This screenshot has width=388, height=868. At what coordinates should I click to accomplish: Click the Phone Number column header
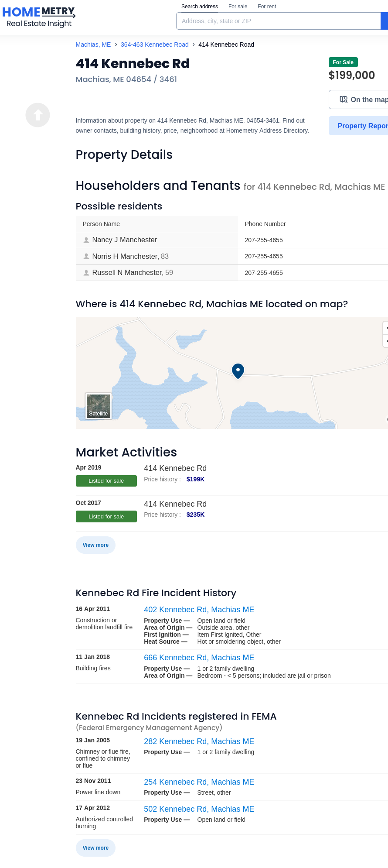[x=265, y=224]
